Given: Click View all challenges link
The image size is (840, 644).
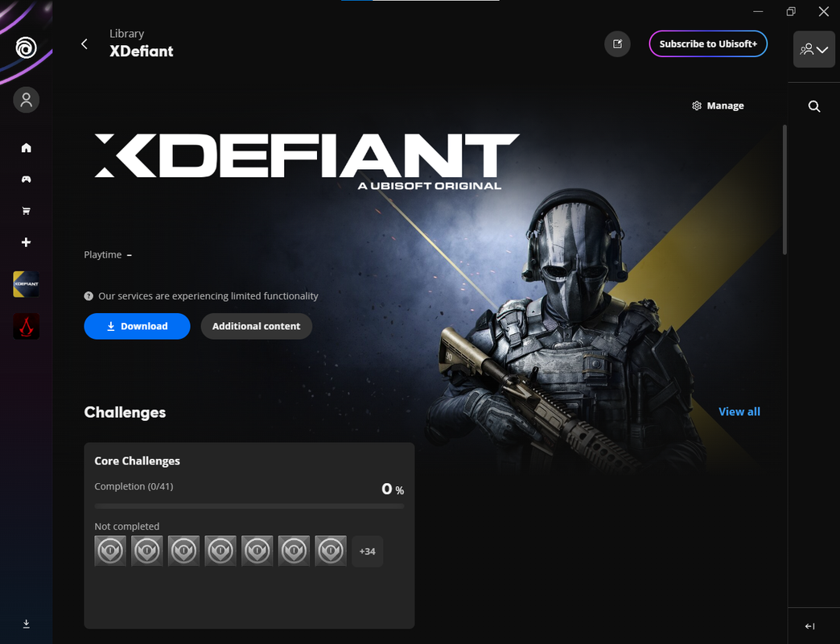Looking at the screenshot, I should point(739,411).
